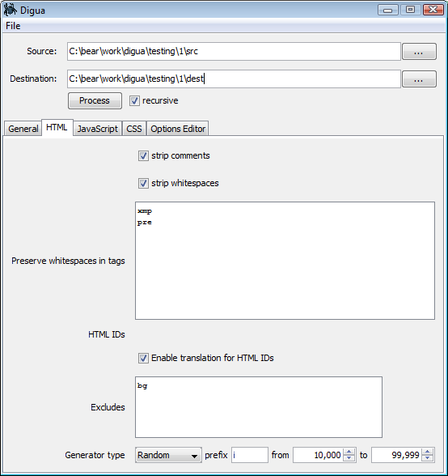Increase the 'to' value with up arrow
Image resolution: width=448 pixels, height=476 pixels.
pyautogui.click(x=428, y=452)
